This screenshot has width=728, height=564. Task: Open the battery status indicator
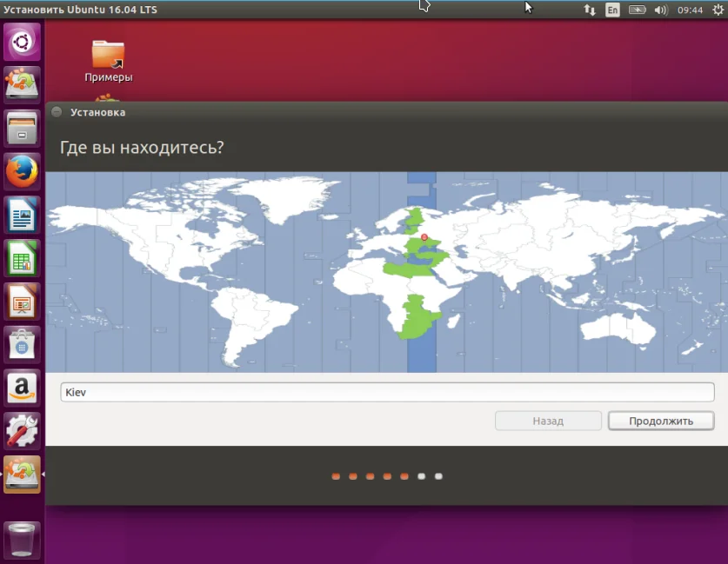pyautogui.click(x=637, y=10)
